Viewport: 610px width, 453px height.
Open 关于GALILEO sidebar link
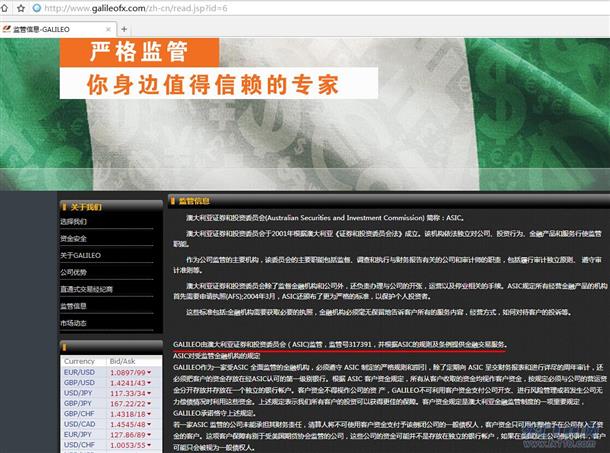(x=81, y=255)
